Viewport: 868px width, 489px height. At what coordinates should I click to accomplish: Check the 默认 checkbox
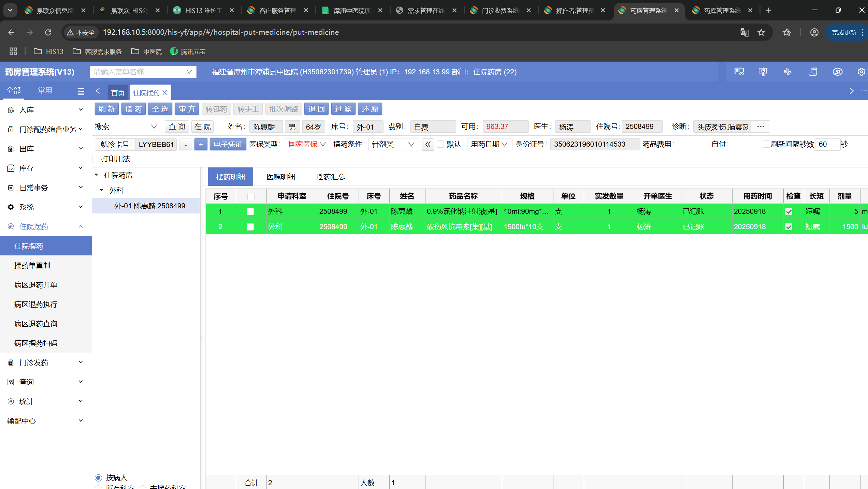pos(440,144)
